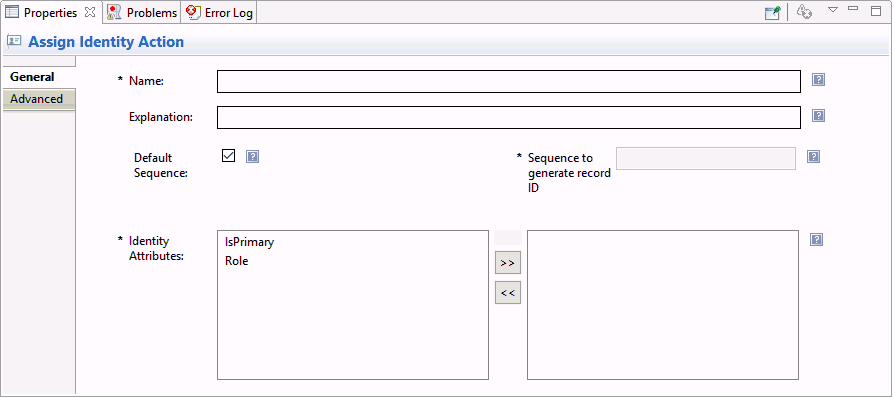This screenshot has height=398, width=895.
Task: Click the >> button to add attribute
Action: [507, 263]
